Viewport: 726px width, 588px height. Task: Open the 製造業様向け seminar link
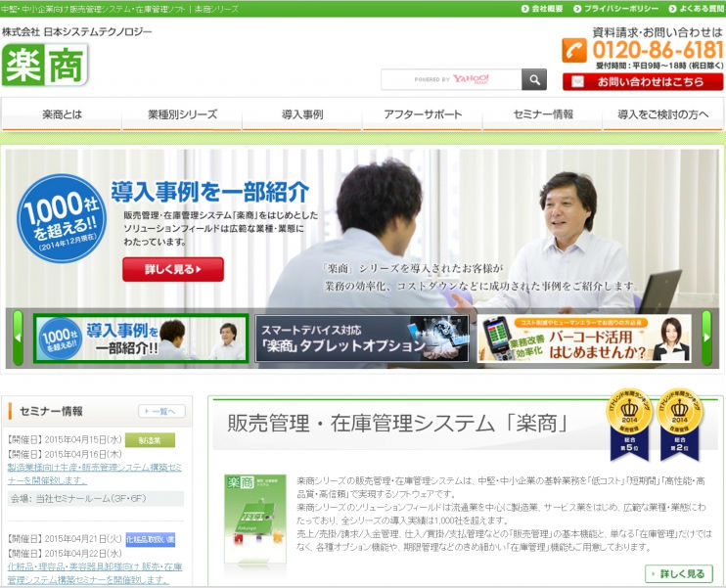pos(95,475)
